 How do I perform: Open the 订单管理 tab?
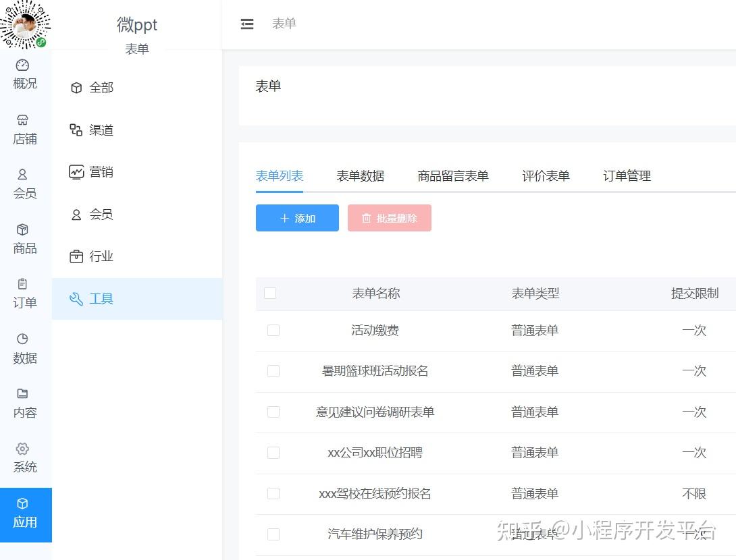coord(627,176)
